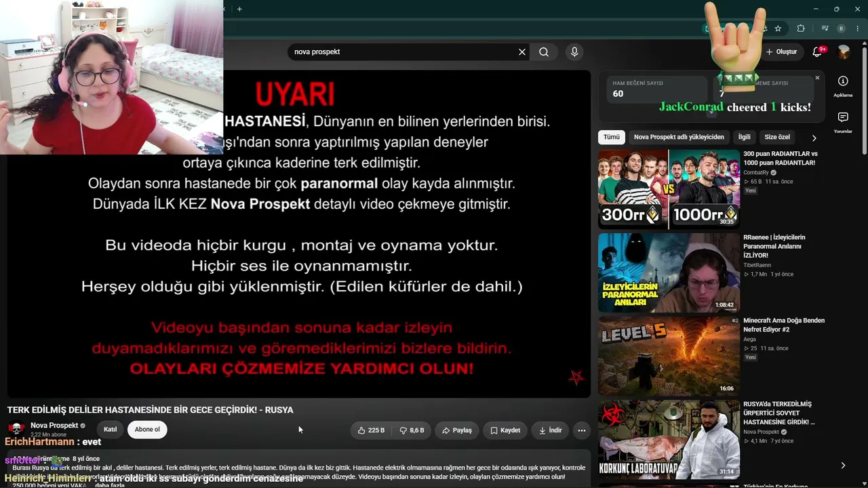Like the video showing 225 B
Screen dimensions: 868x488
[x=371, y=430]
